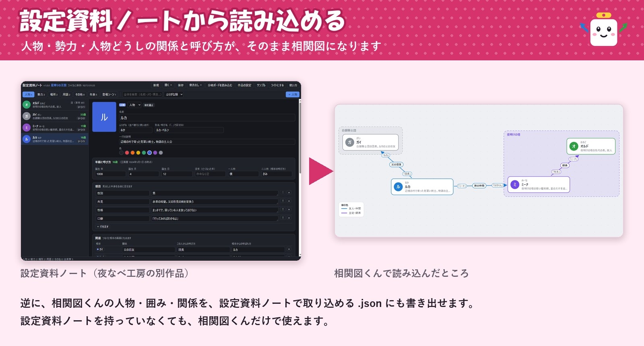Screen dimensions: 644x346
Task: Move the 外見 item row up
Action: tap(283, 201)
